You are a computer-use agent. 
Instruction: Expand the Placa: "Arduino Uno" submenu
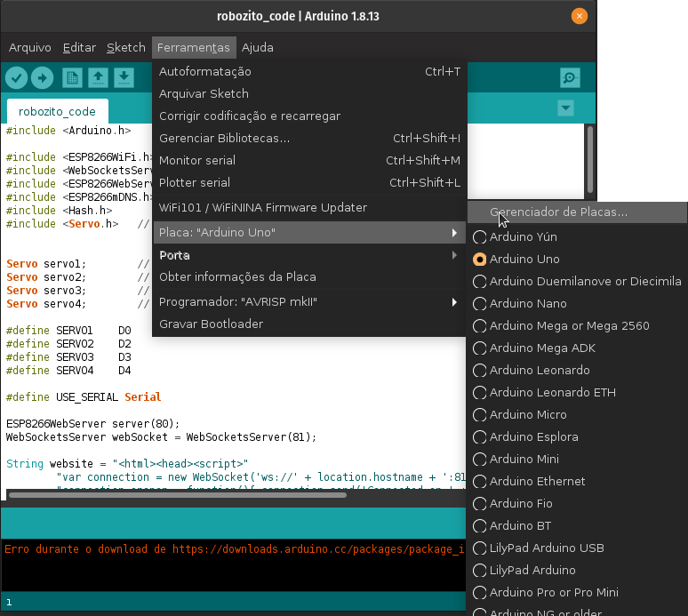pos(309,233)
